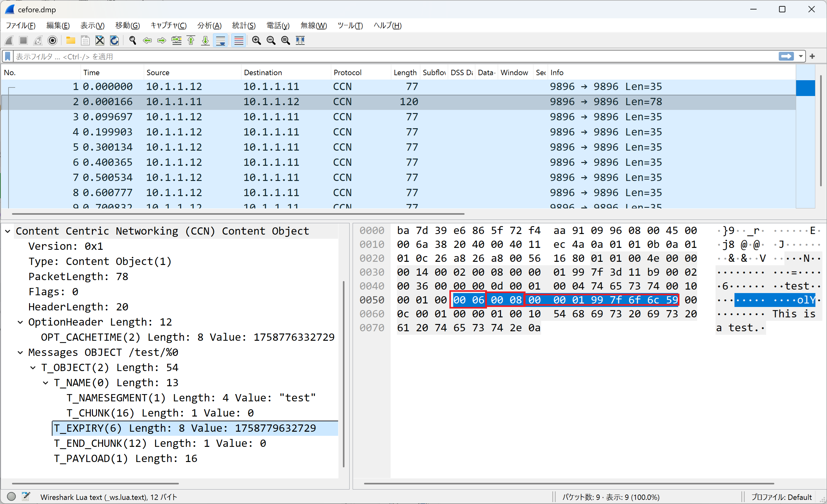
Task: Click the open capture file folder icon
Action: pos(70,40)
